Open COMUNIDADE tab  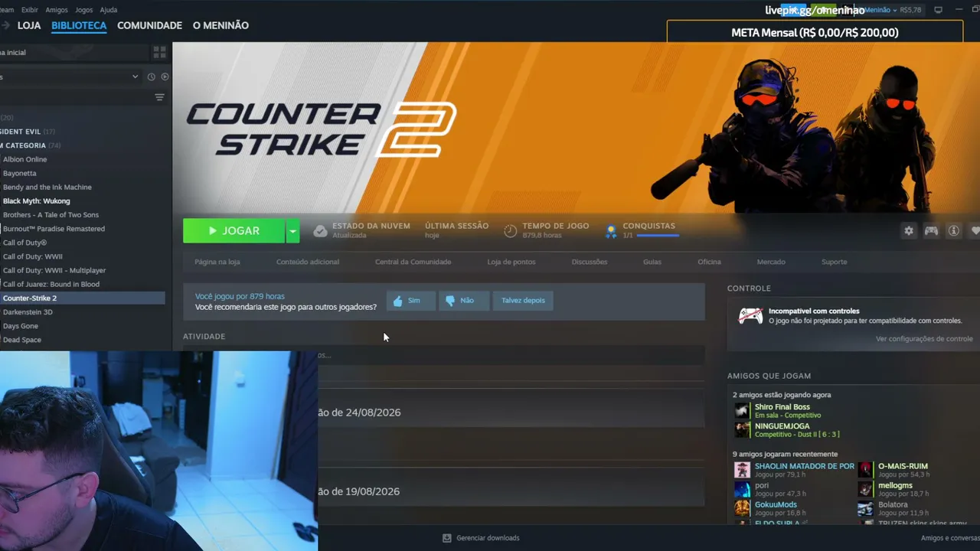point(149,25)
